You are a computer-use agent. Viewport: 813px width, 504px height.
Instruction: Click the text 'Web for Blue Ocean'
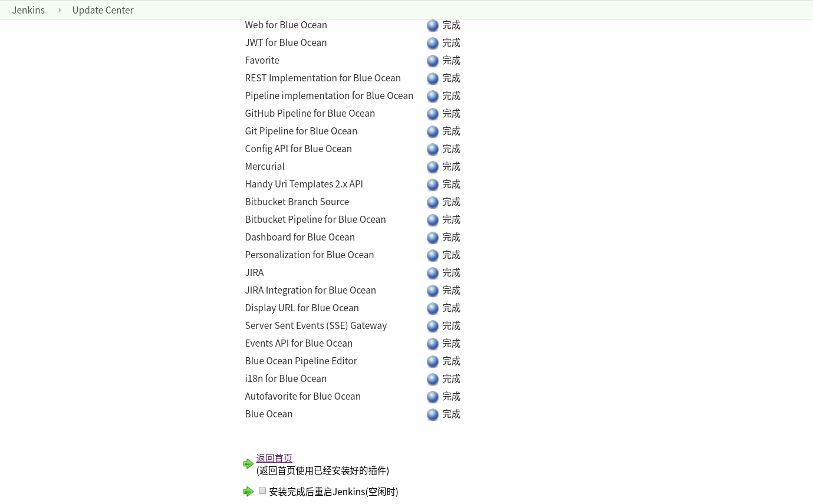click(286, 25)
